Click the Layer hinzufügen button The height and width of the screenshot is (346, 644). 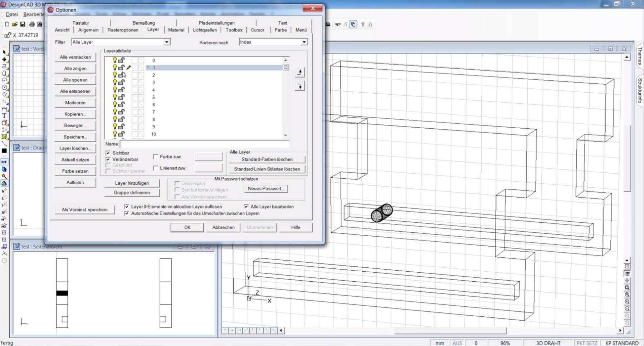point(131,183)
